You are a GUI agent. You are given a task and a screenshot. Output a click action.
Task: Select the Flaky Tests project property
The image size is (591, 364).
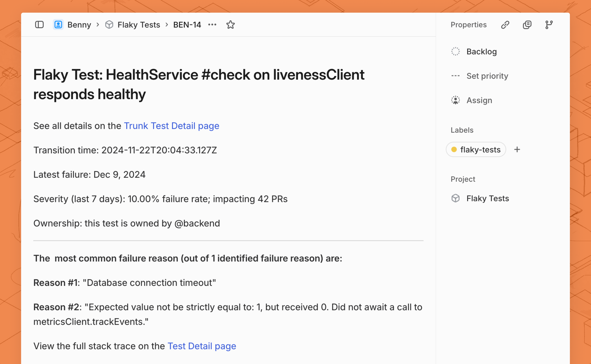click(487, 198)
